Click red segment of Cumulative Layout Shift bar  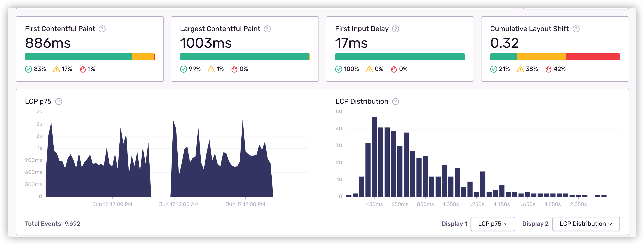[593, 57]
